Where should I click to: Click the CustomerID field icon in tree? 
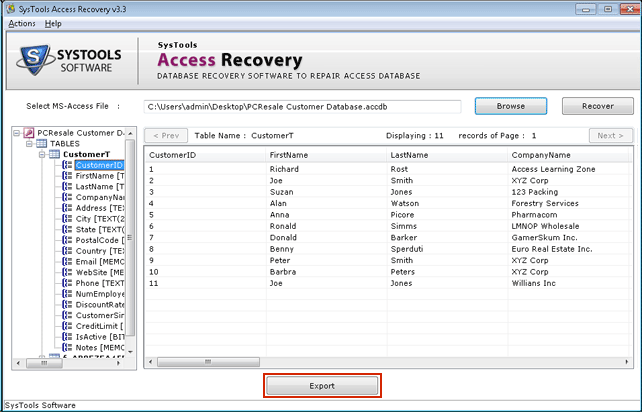tap(67, 165)
